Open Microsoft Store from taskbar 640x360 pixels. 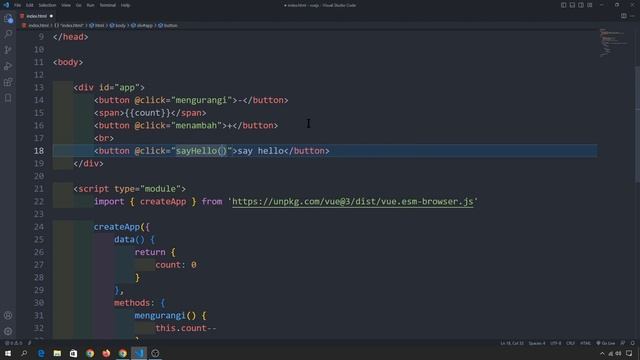click(x=73, y=353)
